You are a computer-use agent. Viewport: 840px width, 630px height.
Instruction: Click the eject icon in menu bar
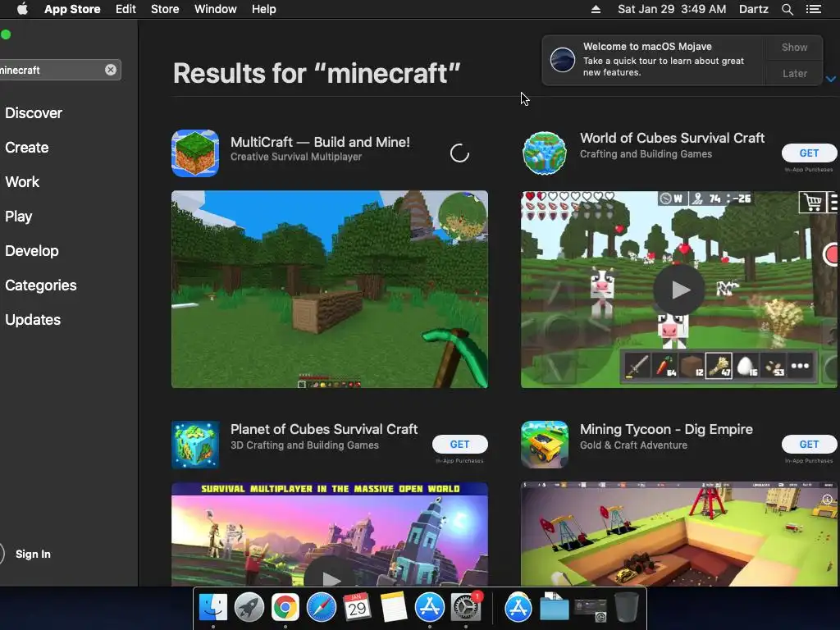click(596, 9)
